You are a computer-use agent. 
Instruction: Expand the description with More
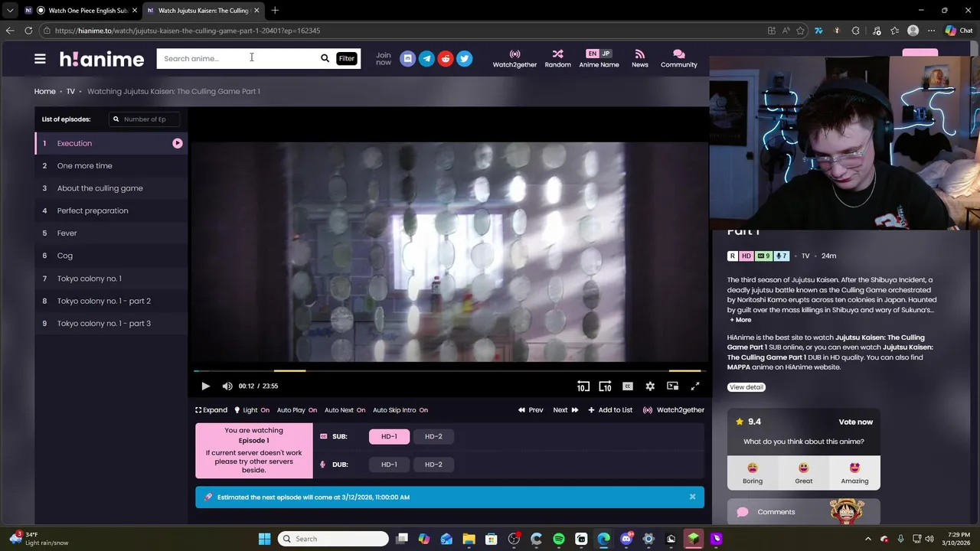point(740,320)
